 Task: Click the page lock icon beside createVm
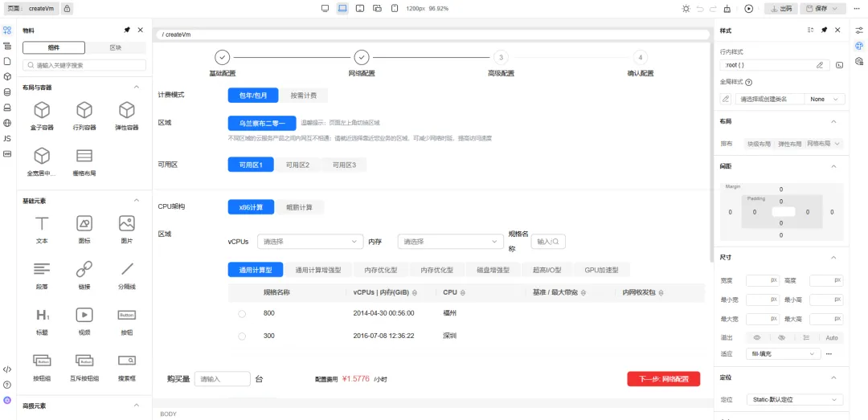pyautogui.click(x=67, y=9)
